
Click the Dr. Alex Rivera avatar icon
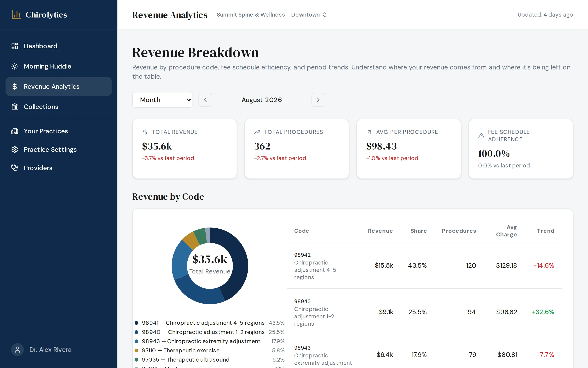tap(17, 350)
